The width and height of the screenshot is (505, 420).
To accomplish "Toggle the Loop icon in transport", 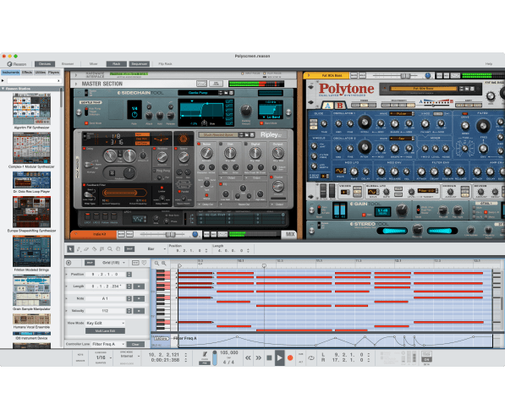I will click(x=311, y=357).
